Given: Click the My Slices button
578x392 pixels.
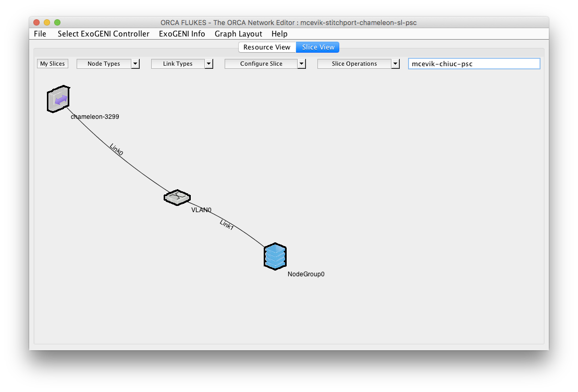Looking at the screenshot, I should [x=52, y=64].
